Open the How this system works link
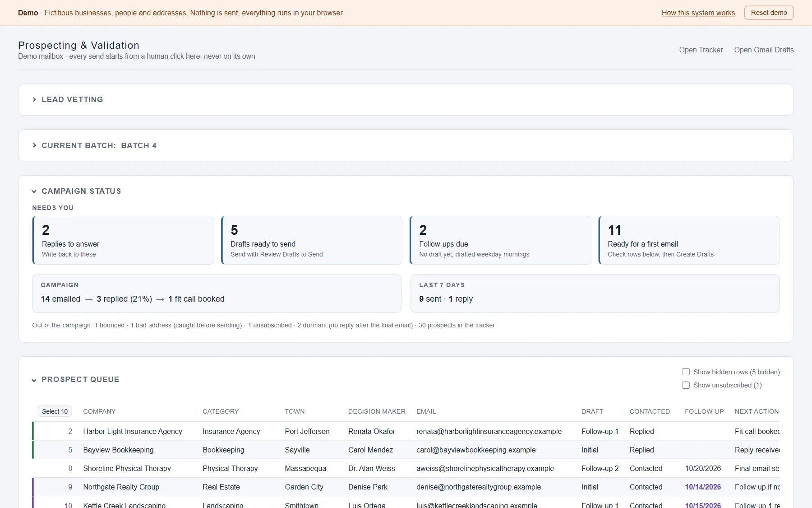812x508 pixels. point(698,13)
